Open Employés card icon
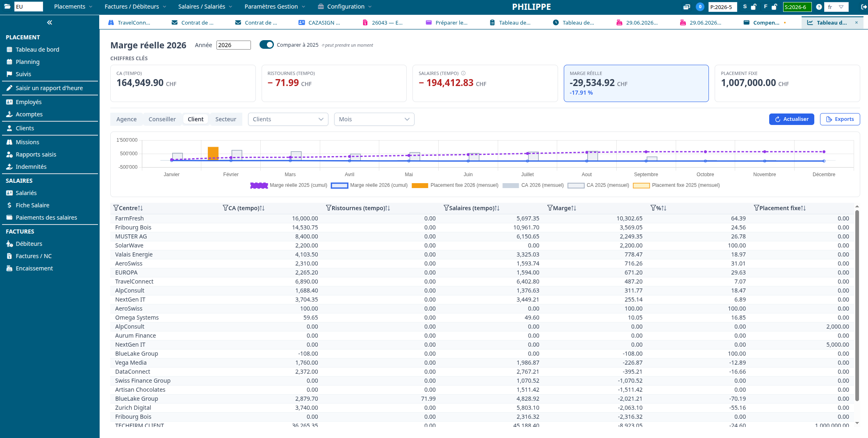 (x=9, y=102)
